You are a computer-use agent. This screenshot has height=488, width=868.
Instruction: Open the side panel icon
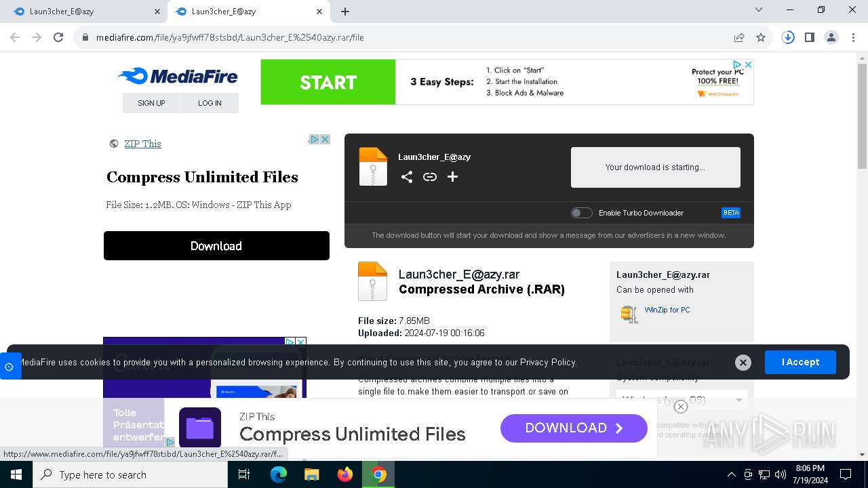810,37
